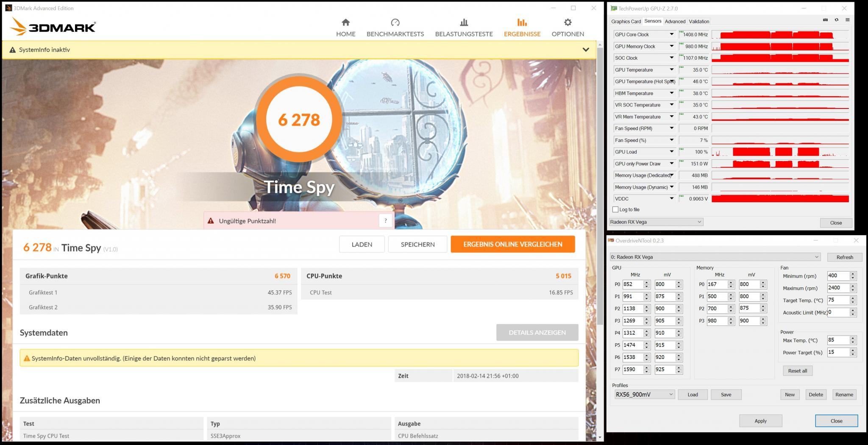
Task: Switch to the Sensors tab in GPU-Z
Action: (x=653, y=21)
